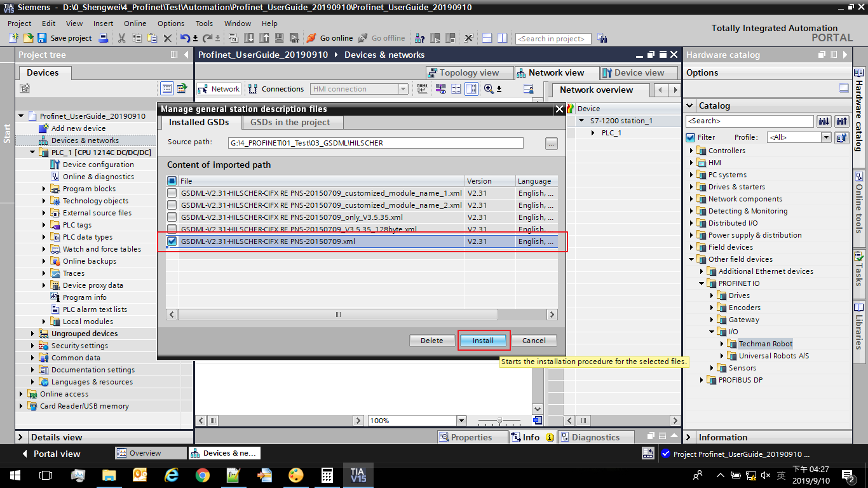
Task: Click the Start simulation icon
Action: click(279, 38)
